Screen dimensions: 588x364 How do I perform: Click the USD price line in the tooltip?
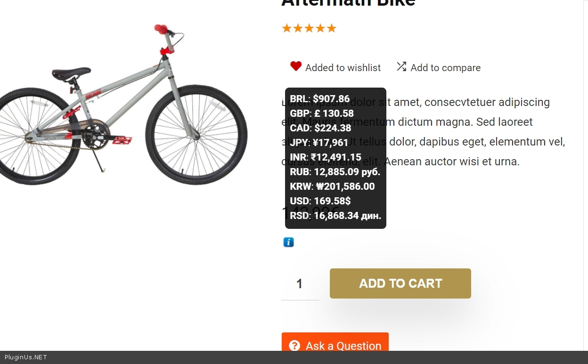click(x=320, y=201)
